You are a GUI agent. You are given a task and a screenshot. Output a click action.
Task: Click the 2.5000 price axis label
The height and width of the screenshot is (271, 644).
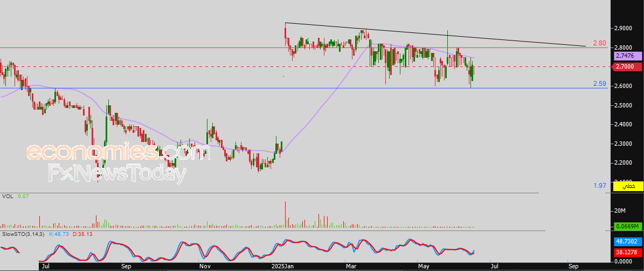[x=623, y=105]
